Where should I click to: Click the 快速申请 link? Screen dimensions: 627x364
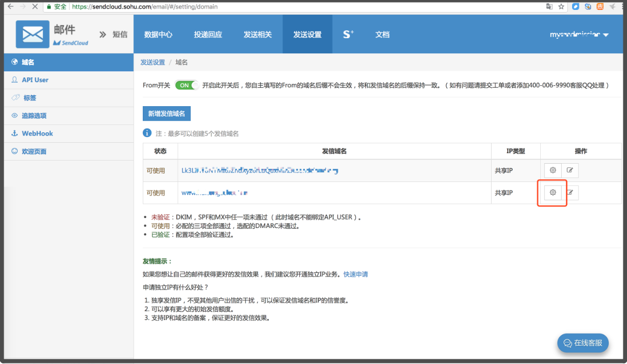356,274
